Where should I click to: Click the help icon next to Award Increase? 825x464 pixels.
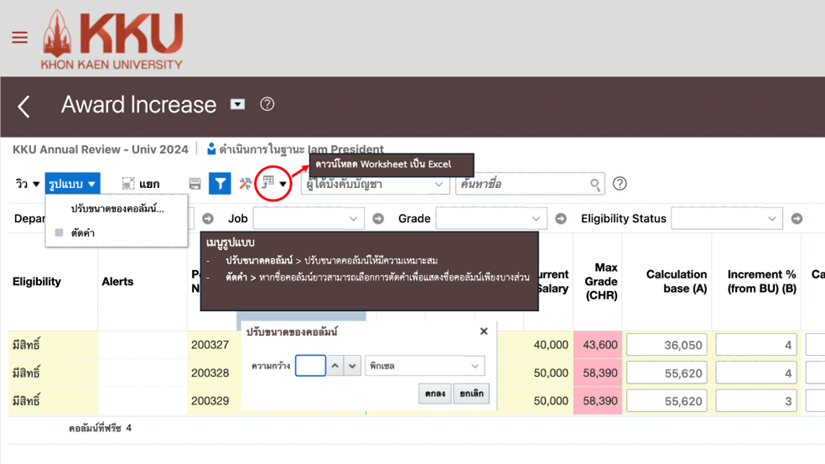[x=267, y=105]
